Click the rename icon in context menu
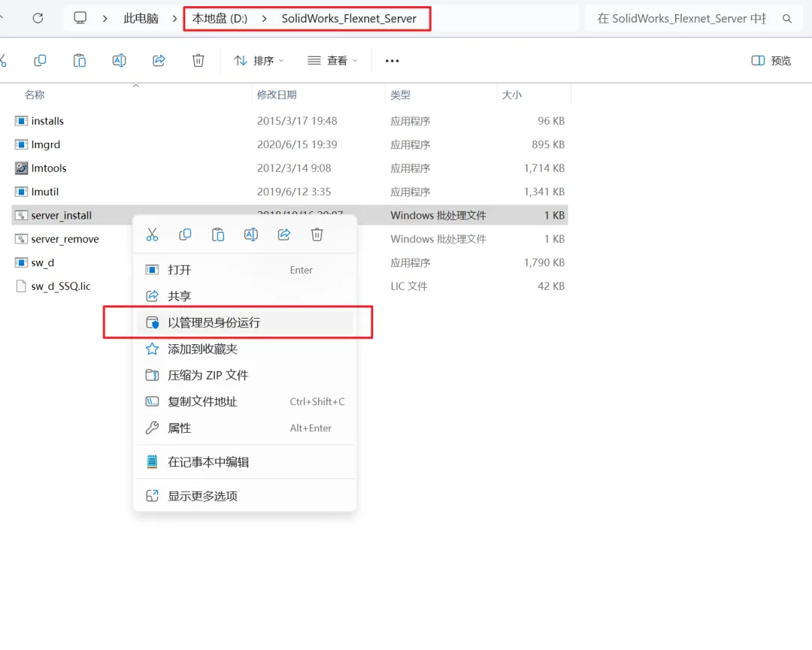 coord(251,234)
